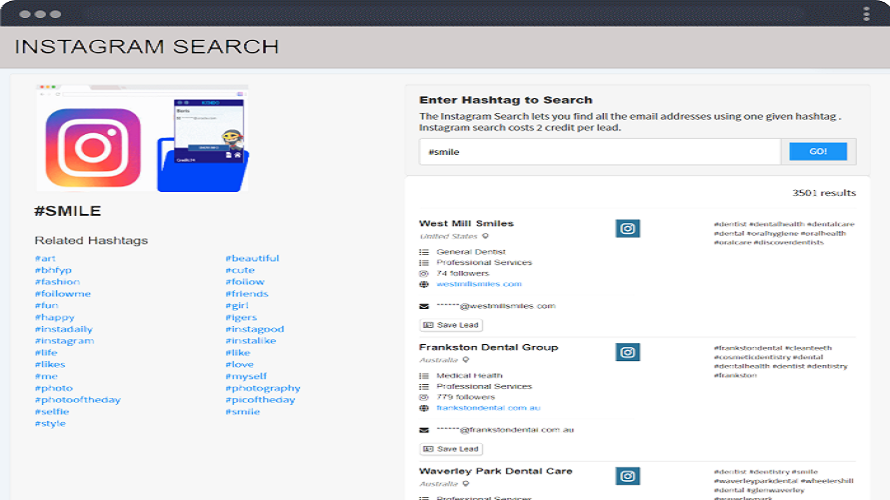Viewport: 890px width, 500px height.
Task: Select the #cute related hashtag
Action: pos(240,270)
